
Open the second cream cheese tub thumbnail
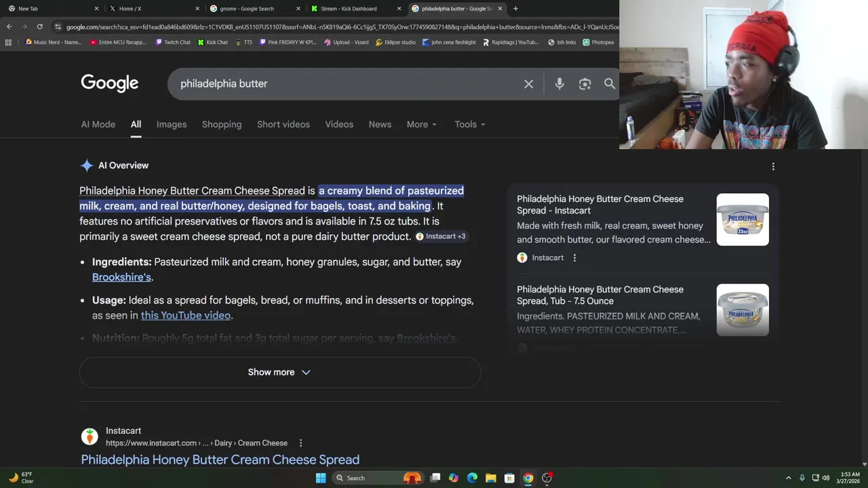[x=743, y=310]
